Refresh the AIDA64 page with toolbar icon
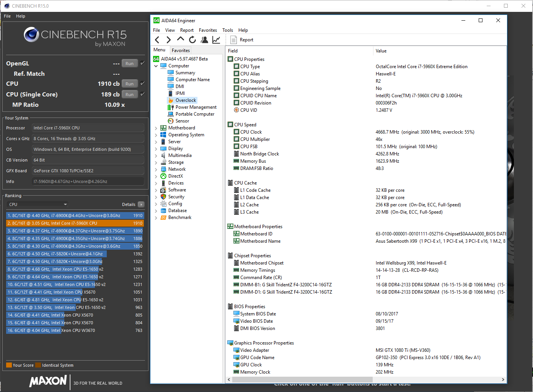This screenshot has height=392, width=533. (192, 40)
